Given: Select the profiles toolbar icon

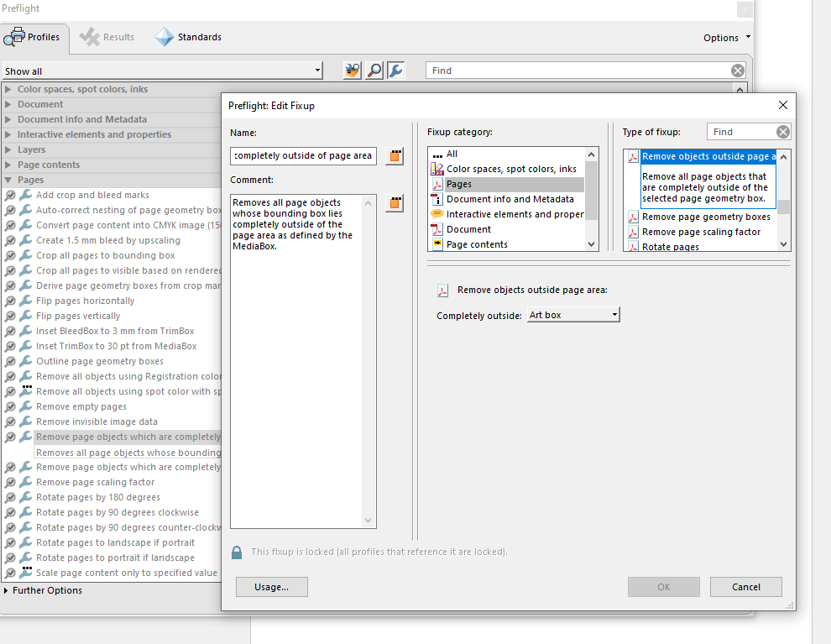Looking at the screenshot, I should tap(352, 70).
